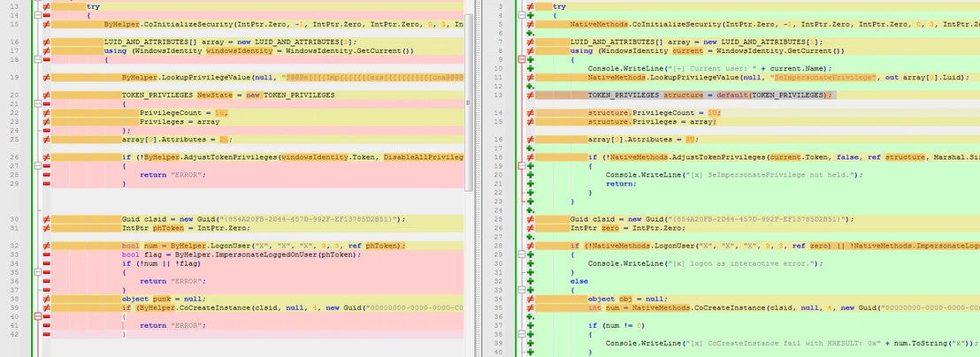Viewport: 980px width, 357px height.
Task: Collapse the block at left line 35
Action: coord(38,272)
